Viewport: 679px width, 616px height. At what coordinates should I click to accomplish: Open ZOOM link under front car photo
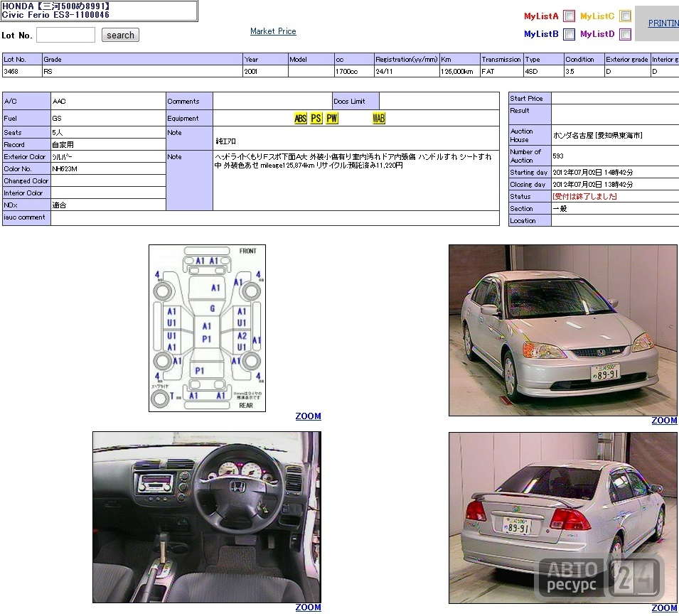[664, 421]
